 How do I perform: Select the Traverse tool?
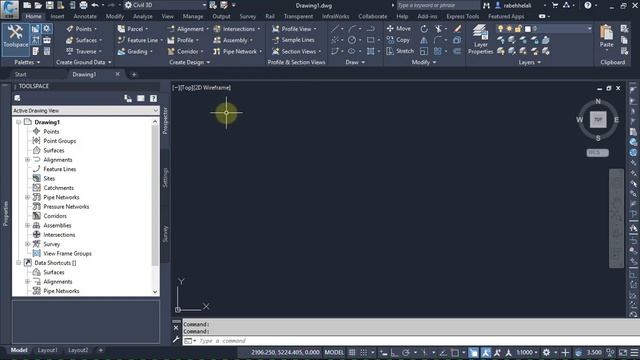point(84,51)
